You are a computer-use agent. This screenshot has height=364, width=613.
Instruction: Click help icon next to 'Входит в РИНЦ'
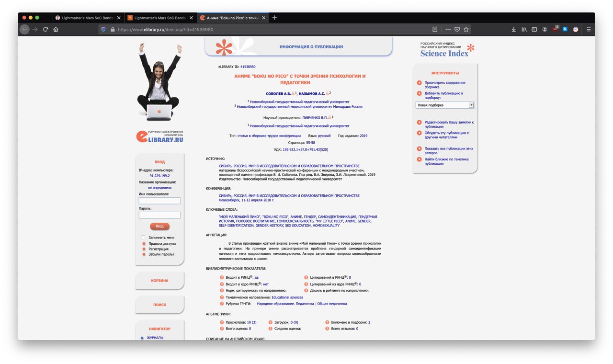[222, 277]
